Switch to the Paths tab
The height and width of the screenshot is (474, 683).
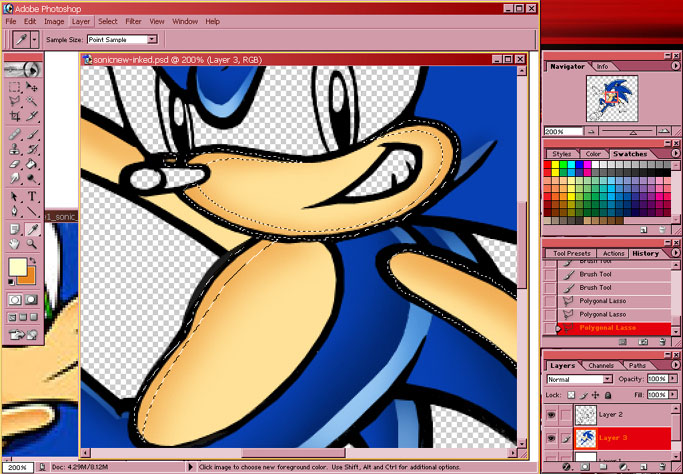pyautogui.click(x=637, y=366)
